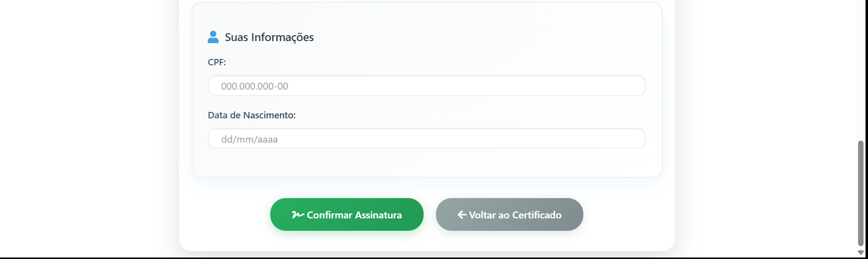Click the Suas Informações heading

(x=269, y=37)
